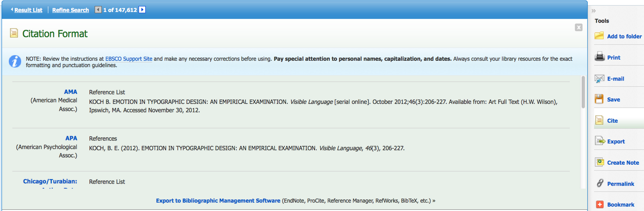Select the AMA citation style link
Viewport: 644px width, 211px height.
click(x=70, y=92)
